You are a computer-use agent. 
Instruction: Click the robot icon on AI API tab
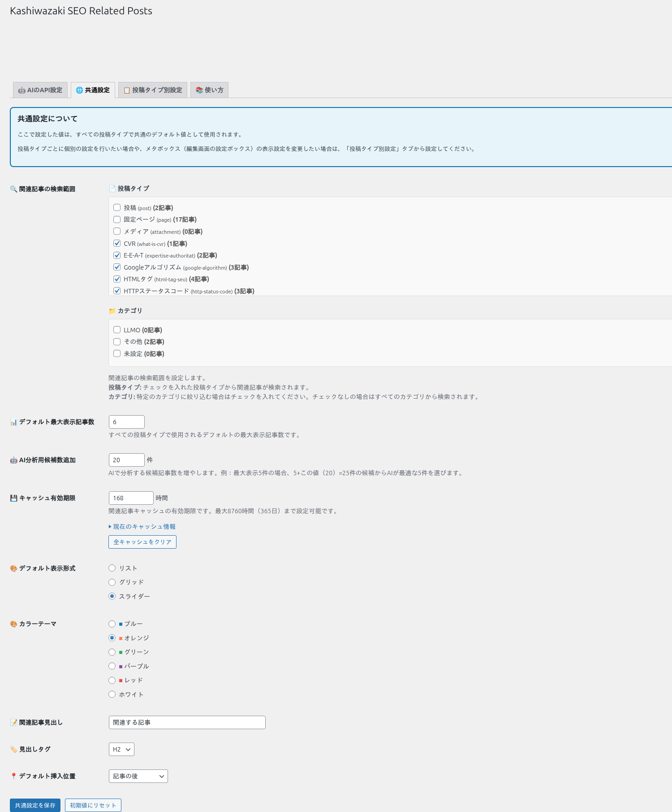pyautogui.click(x=22, y=90)
